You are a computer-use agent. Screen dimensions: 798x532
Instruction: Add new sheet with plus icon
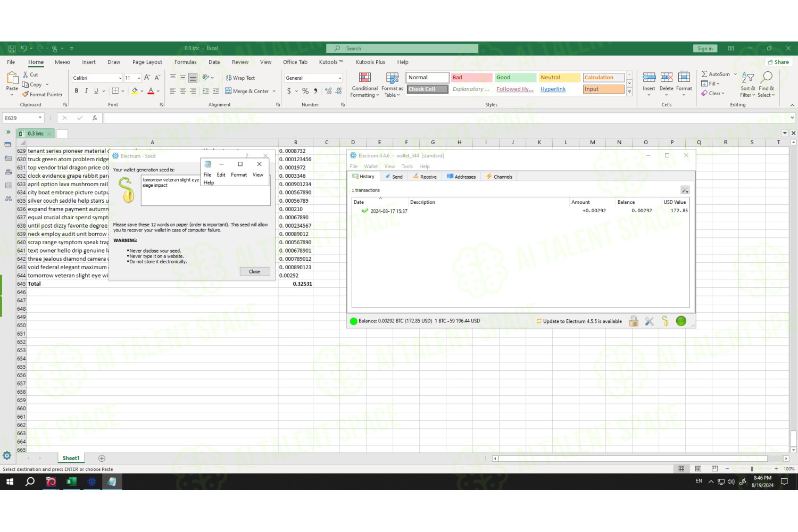click(x=102, y=458)
